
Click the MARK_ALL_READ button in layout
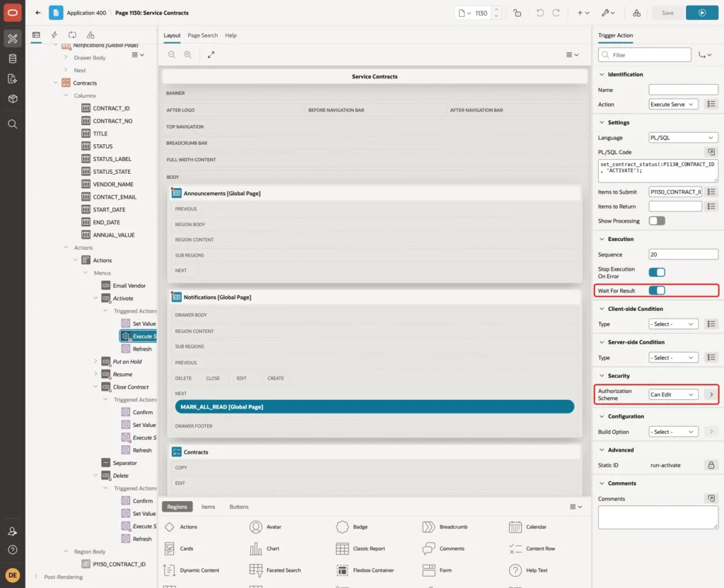click(375, 406)
